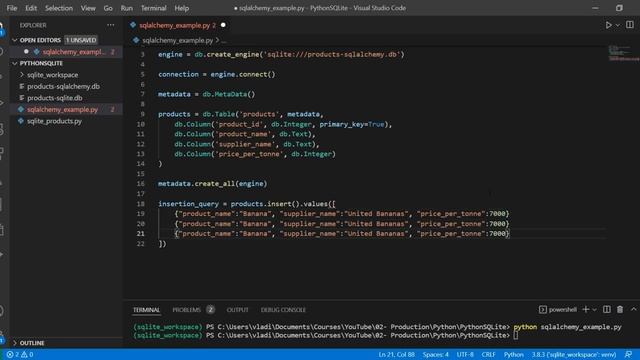Open run options dropdown beside play button

(618, 25)
